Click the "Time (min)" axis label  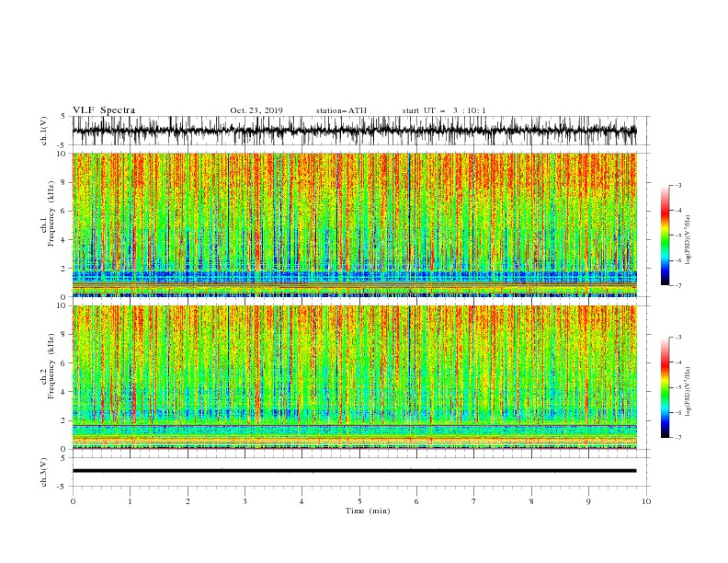click(368, 511)
